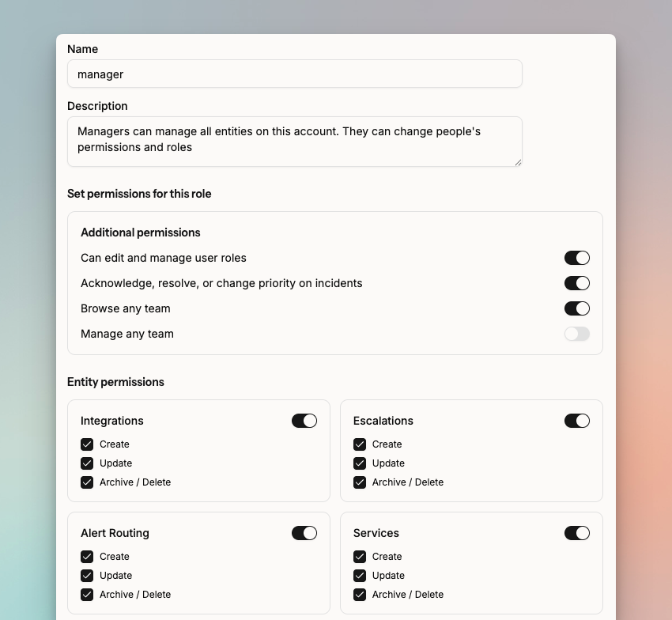Click the Name input field containing manager
This screenshot has width=672, height=620.
[x=294, y=74]
